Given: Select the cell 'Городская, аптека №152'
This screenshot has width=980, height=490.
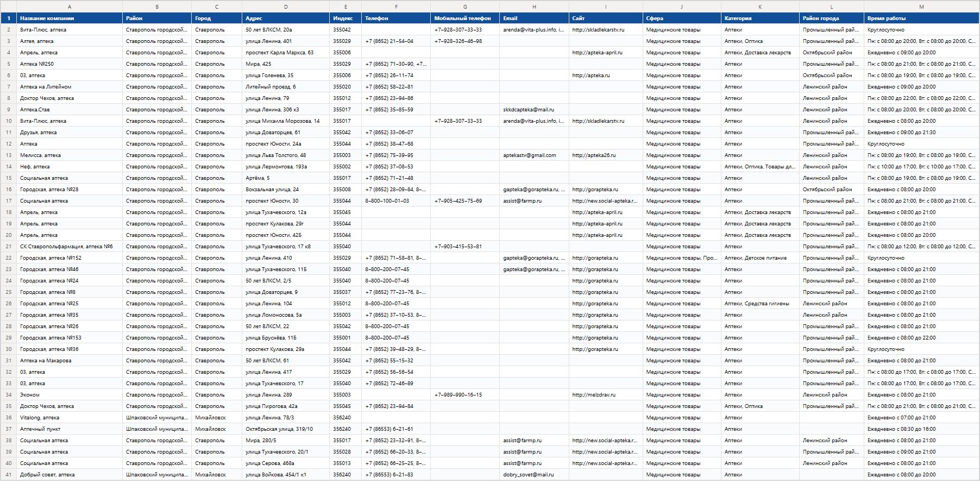Looking at the screenshot, I should [70, 258].
